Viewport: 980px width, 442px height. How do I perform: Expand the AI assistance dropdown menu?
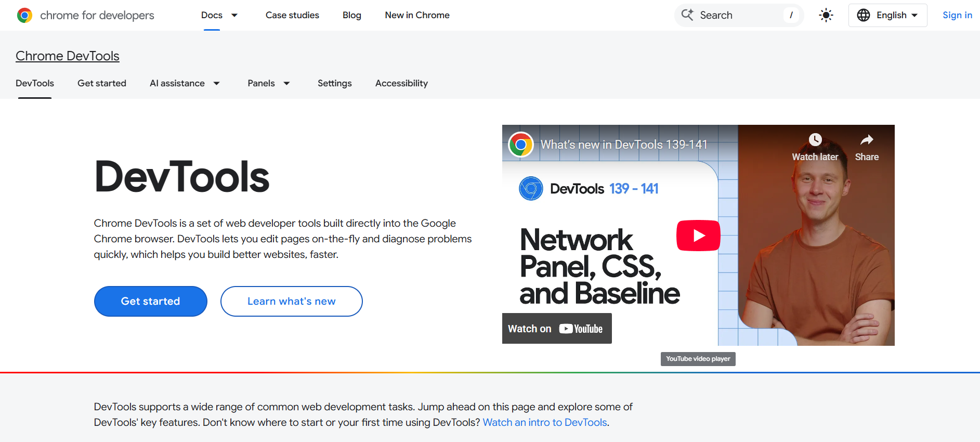pyautogui.click(x=217, y=84)
